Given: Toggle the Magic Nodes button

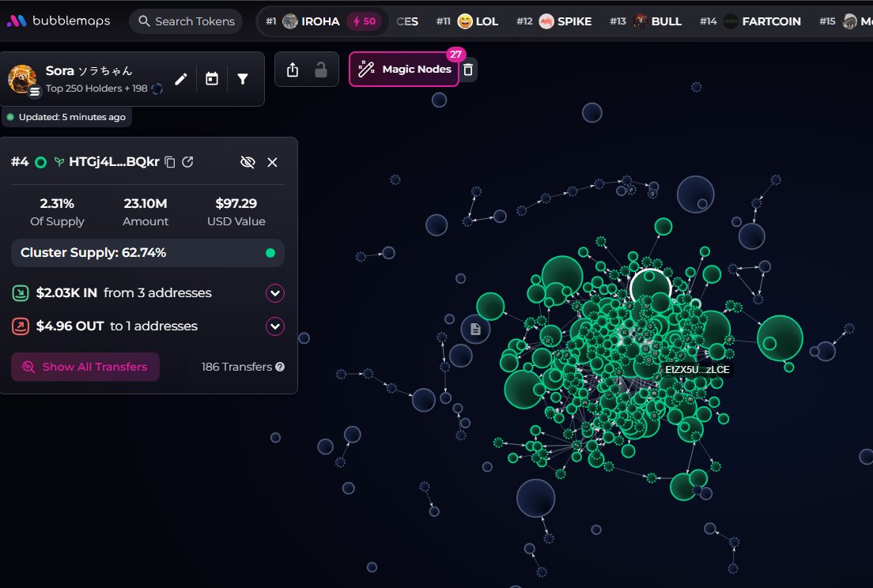Looking at the screenshot, I should (404, 70).
